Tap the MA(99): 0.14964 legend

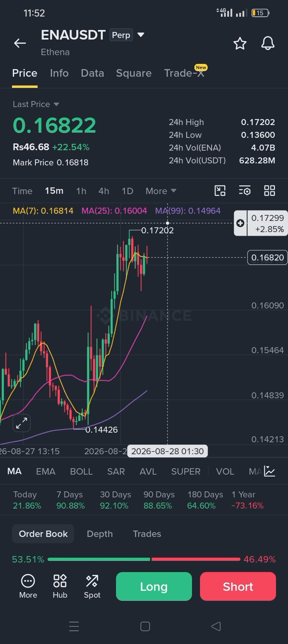(188, 211)
